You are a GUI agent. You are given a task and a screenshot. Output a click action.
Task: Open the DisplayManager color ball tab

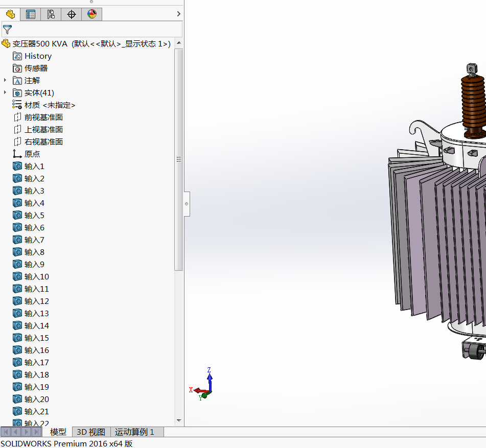tap(92, 14)
